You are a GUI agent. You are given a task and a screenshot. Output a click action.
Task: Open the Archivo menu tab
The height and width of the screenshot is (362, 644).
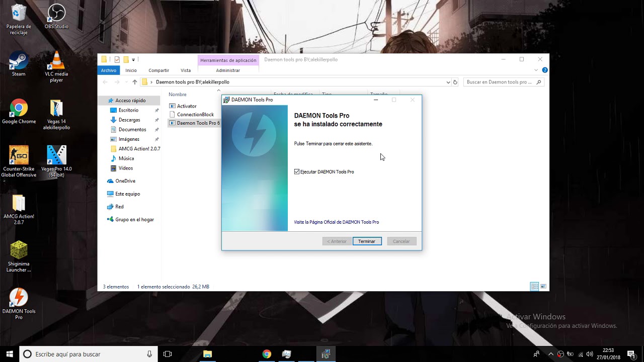[x=108, y=70]
